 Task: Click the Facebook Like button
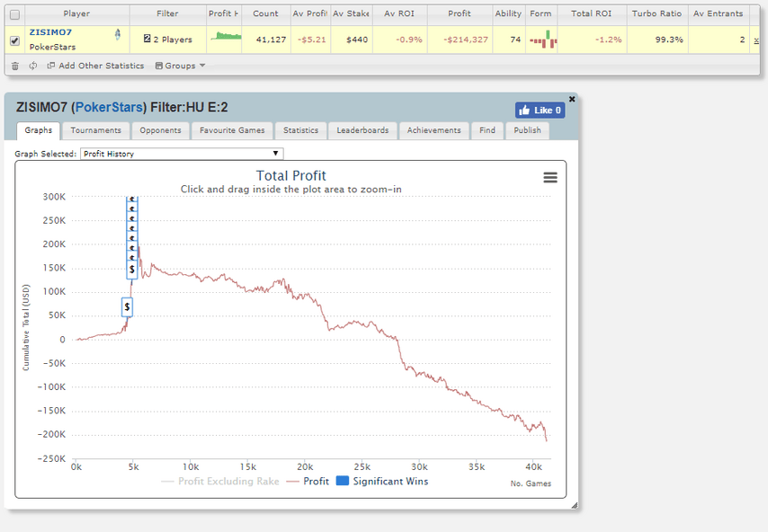click(540, 111)
